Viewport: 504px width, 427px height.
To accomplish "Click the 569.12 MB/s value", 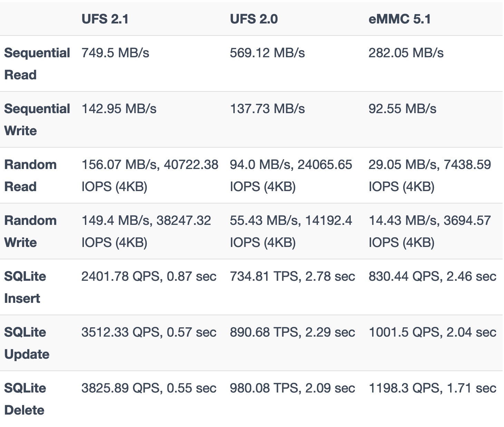I will point(267,53).
